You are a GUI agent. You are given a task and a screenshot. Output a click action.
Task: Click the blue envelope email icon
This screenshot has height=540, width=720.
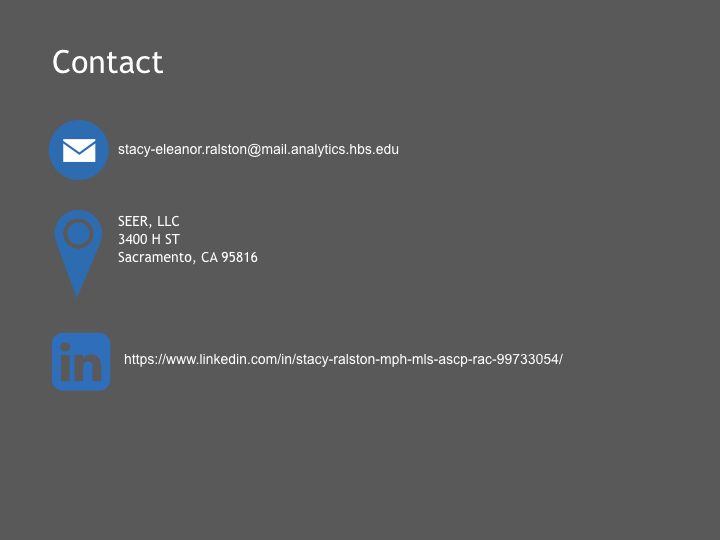point(79,150)
